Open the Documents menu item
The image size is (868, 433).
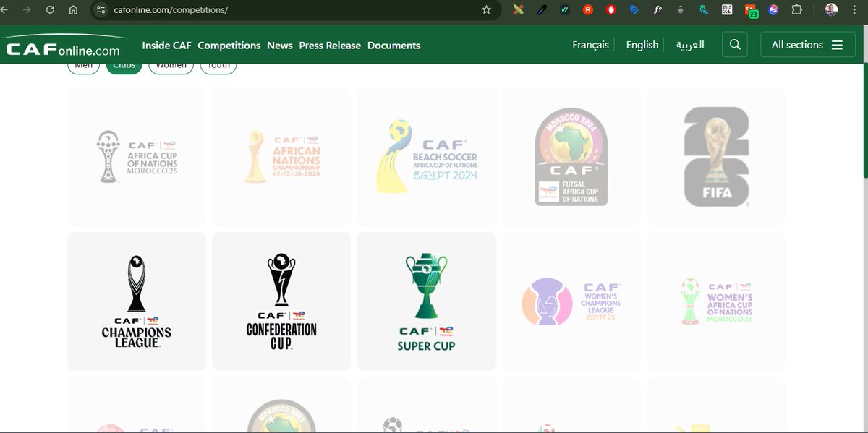393,45
